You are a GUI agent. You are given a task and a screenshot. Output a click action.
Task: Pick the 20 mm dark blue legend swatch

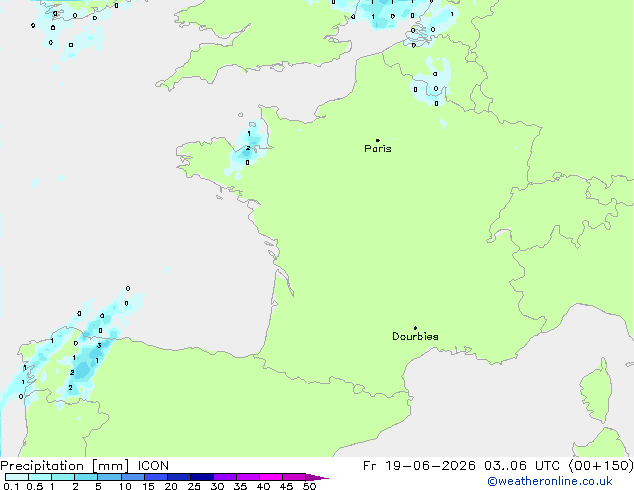pos(179,477)
